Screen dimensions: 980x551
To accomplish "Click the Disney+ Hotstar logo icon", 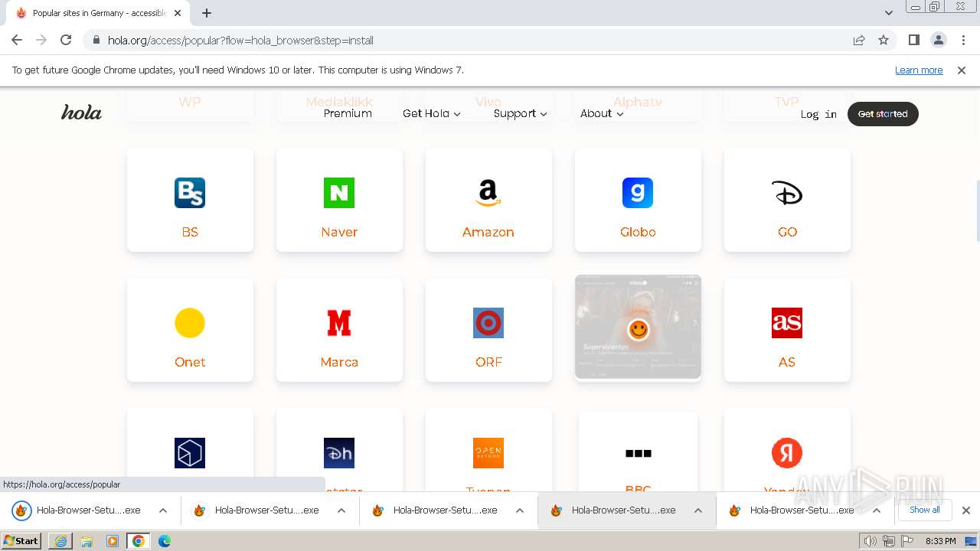I will [339, 453].
